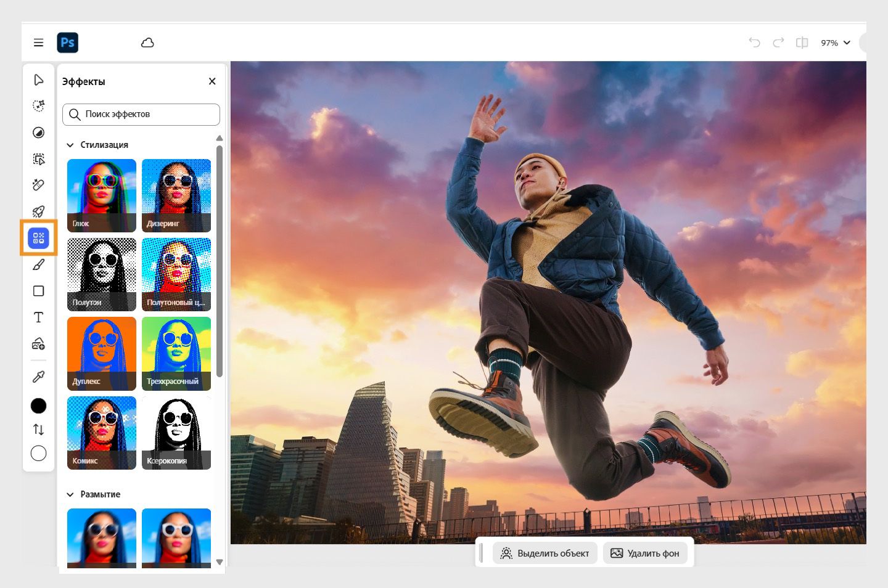Click the Удалить фон button
Screen dimensions: 888x588
645,553
